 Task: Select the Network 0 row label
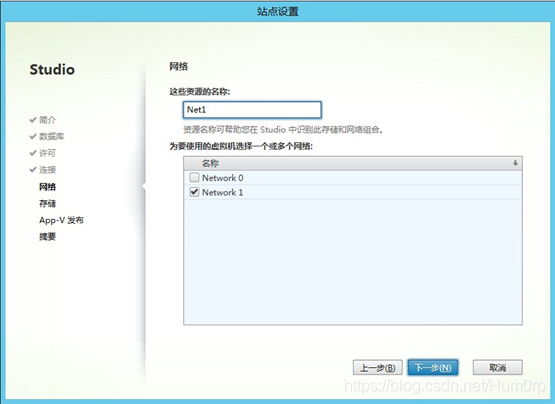[223, 178]
